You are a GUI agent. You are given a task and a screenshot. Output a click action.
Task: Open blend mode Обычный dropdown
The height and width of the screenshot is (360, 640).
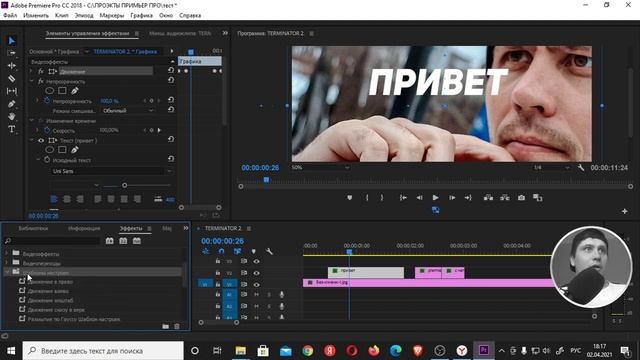128,111
